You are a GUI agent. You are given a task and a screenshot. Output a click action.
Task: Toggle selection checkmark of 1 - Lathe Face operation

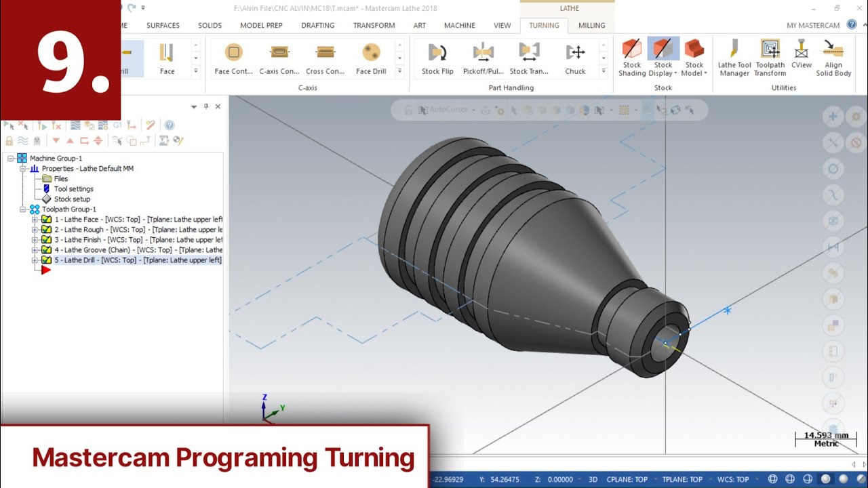tap(46, 220)
